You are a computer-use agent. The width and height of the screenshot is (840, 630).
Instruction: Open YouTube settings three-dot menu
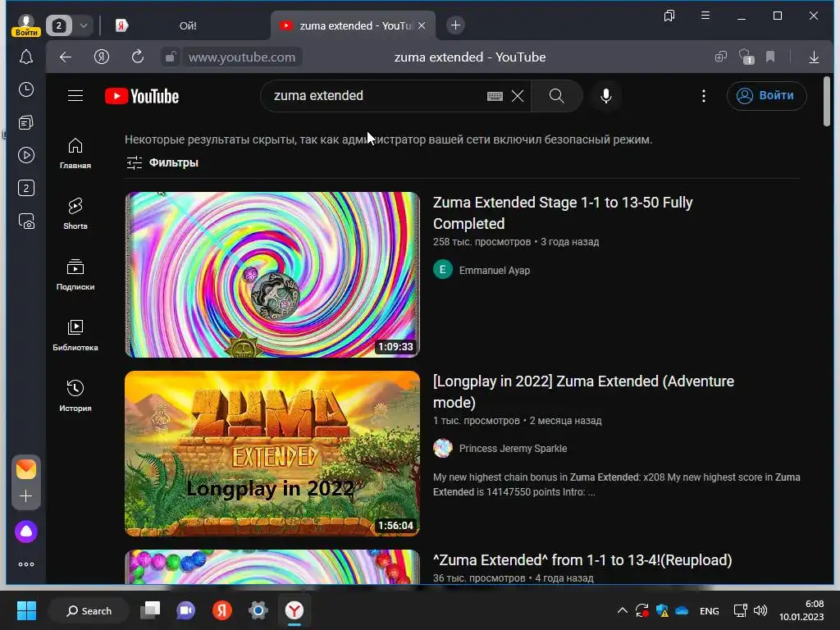(703, 96)
